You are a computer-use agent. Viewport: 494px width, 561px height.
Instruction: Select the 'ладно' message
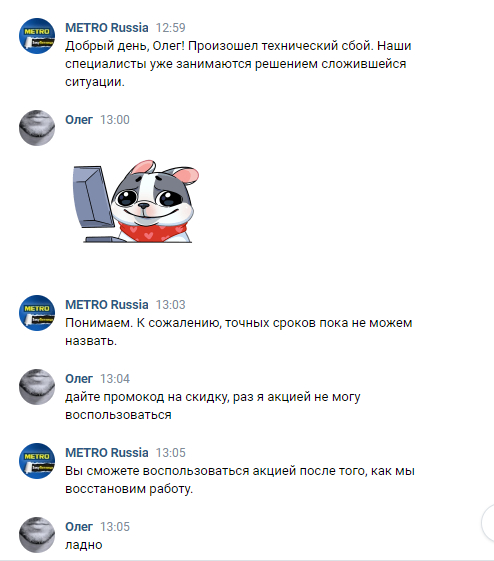84,545
